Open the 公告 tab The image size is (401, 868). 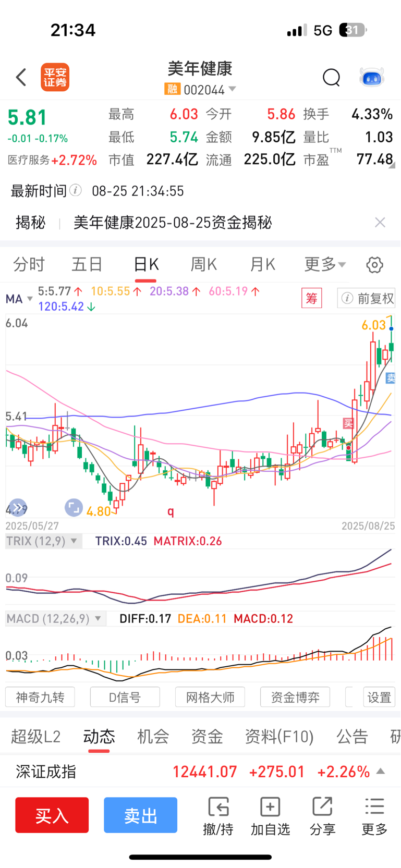pyautogui.click(x=353, y=736)
